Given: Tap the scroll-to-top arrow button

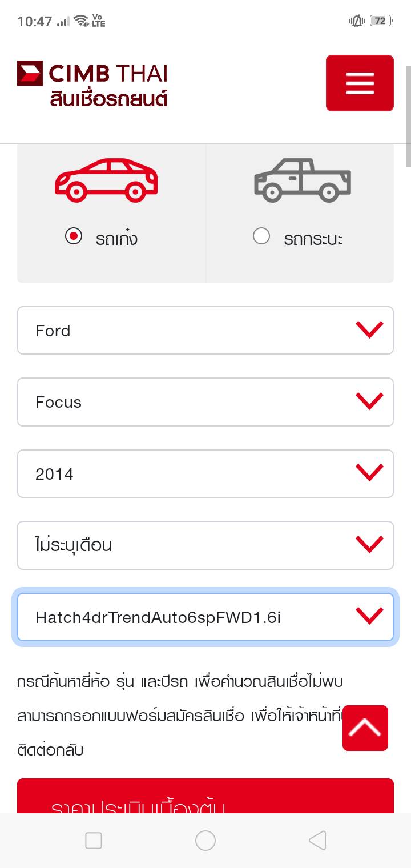Looking at the screenshot, I should pyautogui.click(x=365, y=728).
